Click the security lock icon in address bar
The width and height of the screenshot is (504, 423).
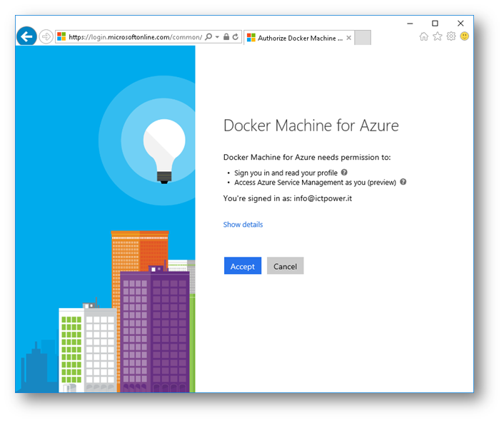[x=226, y=36]
